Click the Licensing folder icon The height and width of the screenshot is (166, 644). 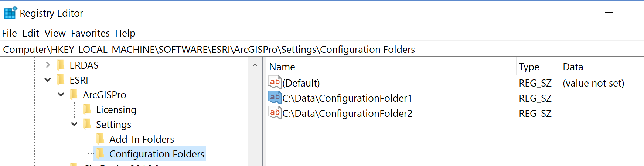[88, 109]
